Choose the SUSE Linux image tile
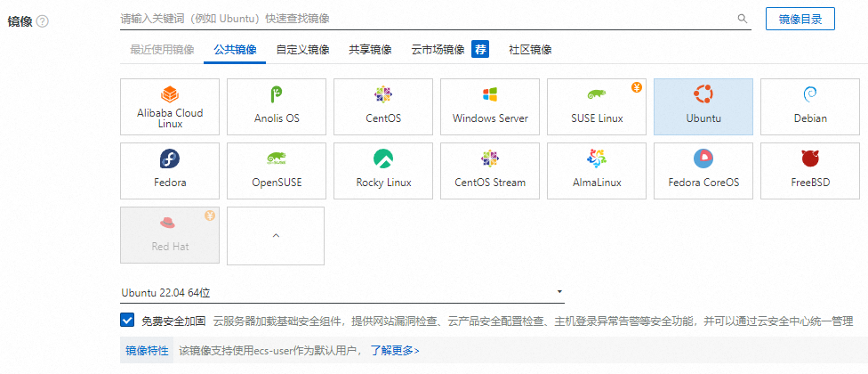Screen dimensions: 868x374 point(597,107)
